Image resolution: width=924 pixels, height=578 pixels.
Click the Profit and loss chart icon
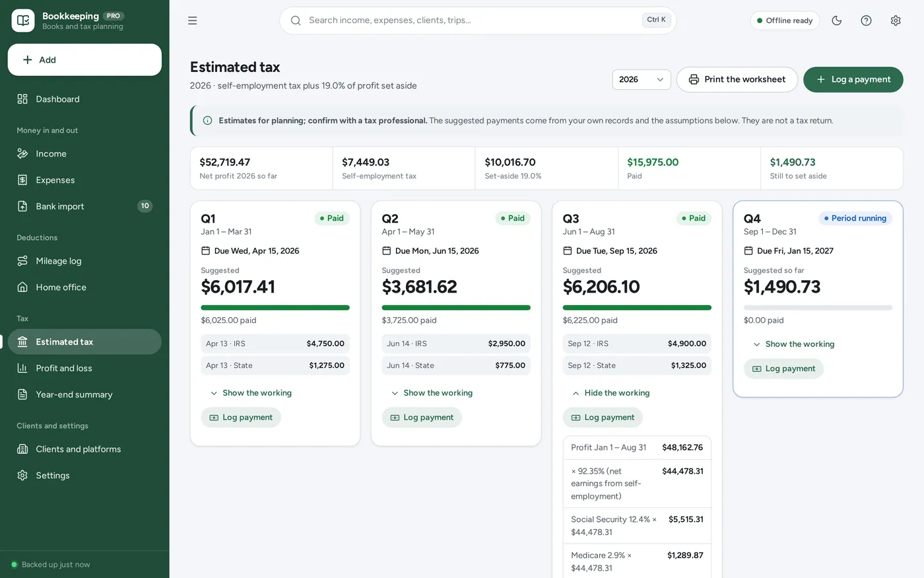click(22, 369)
